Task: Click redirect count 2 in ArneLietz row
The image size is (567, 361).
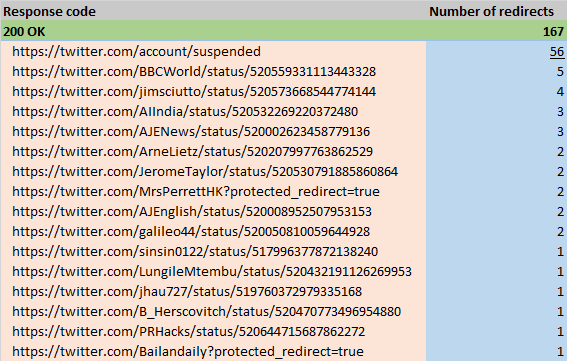Action: point(560,152)
